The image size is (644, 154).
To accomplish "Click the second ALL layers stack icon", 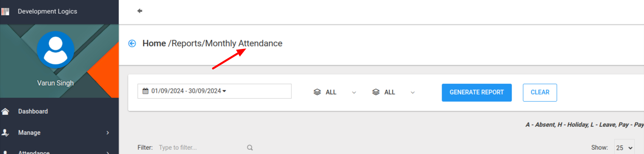I will [x=376, y=92].
